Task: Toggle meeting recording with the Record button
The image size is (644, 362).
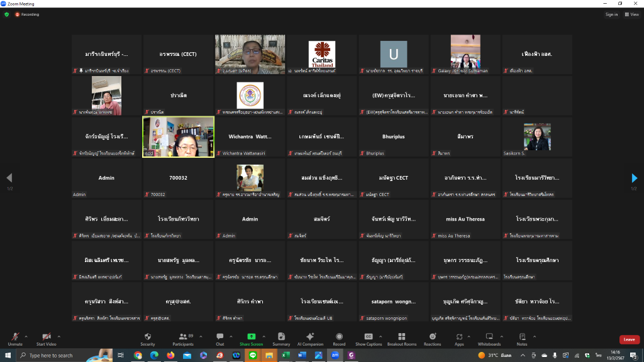Action: tap(339, 339)
